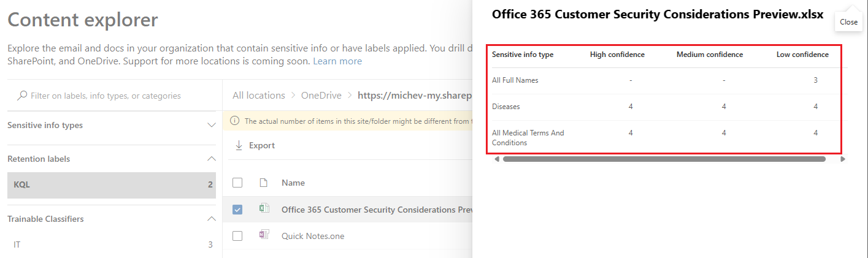868x258 pixels.
Task: Click the OneNote icon for Quick Notes
Action: click(264, 235)
